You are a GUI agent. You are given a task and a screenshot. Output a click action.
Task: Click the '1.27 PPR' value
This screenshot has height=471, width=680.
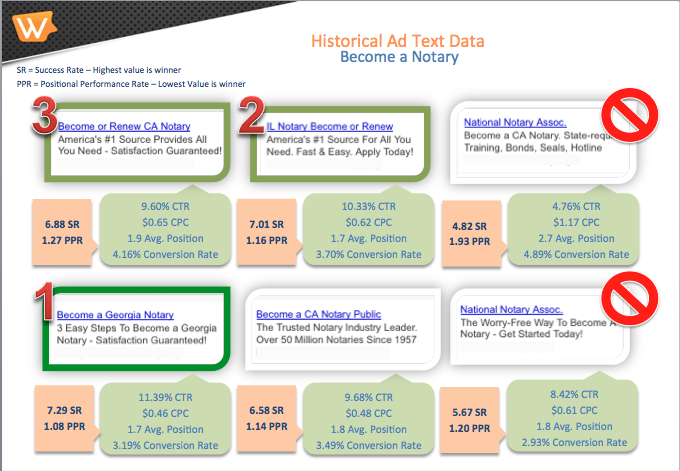[62, 241]
